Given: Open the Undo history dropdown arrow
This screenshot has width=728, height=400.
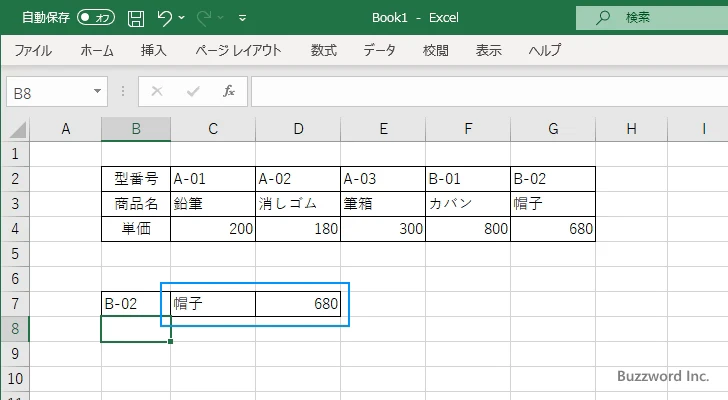Looking at the screenshot, I should point(185,18).
